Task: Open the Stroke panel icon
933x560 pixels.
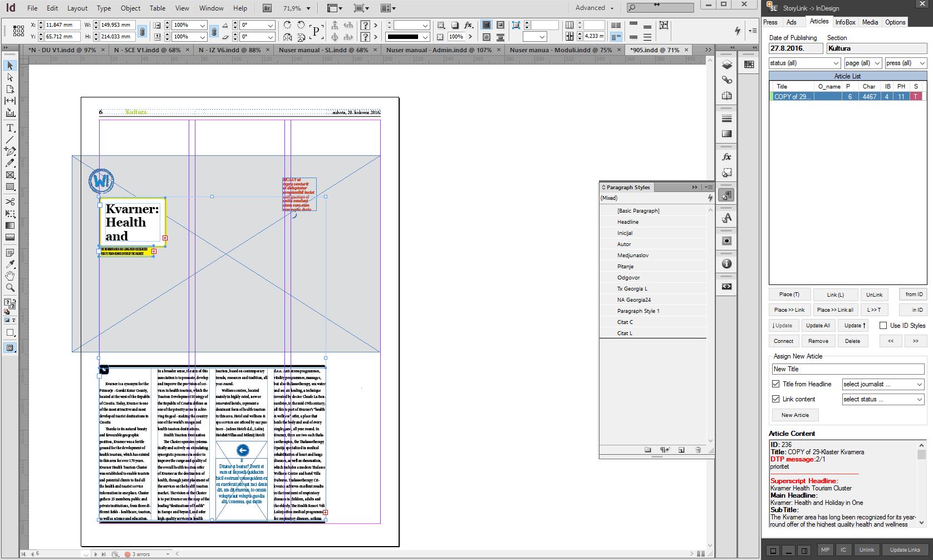Action: point(726,119)
